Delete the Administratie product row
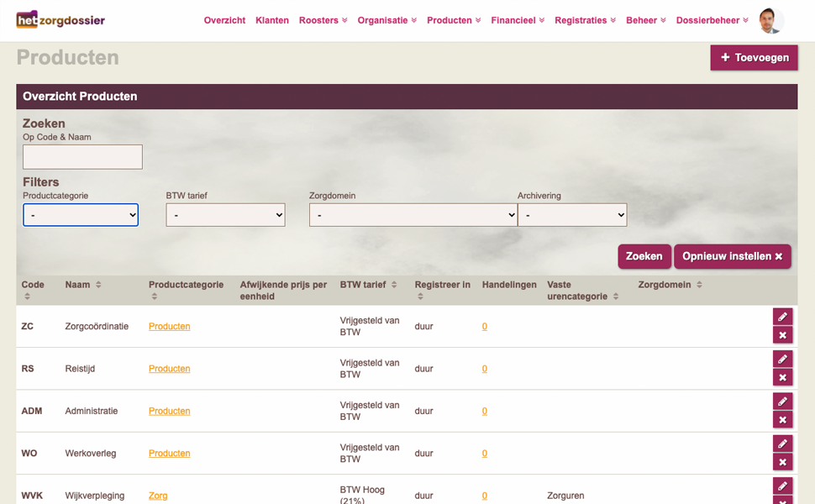The image size is (815, 504). click(x=782, y=420)
